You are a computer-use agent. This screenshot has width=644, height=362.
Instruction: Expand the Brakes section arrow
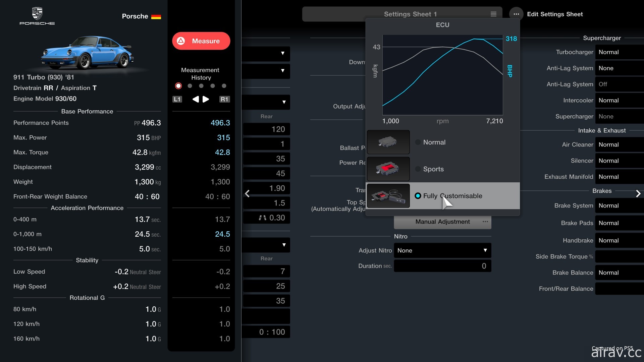pyautogui.click(x=639, y=193)
